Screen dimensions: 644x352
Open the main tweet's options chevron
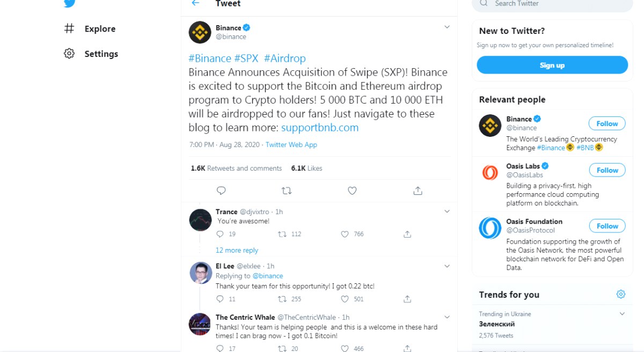[447, 27]
